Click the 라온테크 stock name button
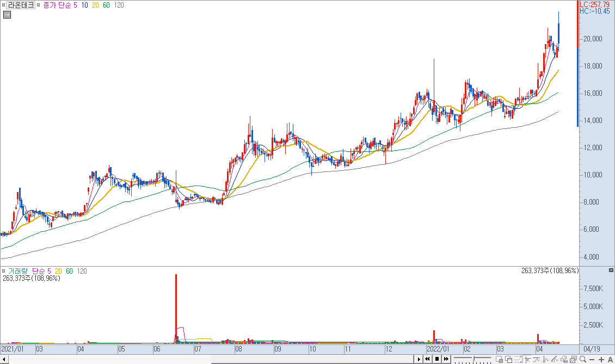 (21, 5)
